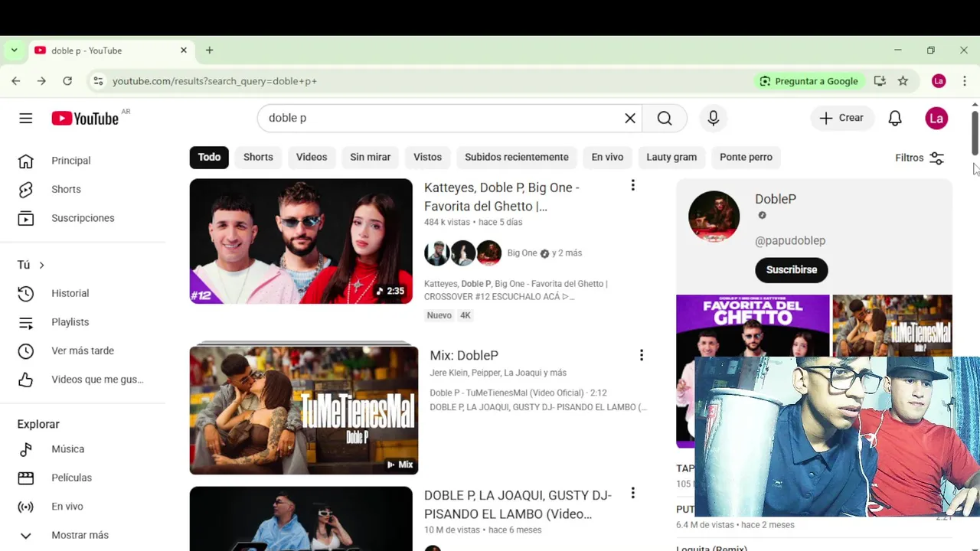
Task: Select the Sin mirar filter chip
Action: pos(371,157)
